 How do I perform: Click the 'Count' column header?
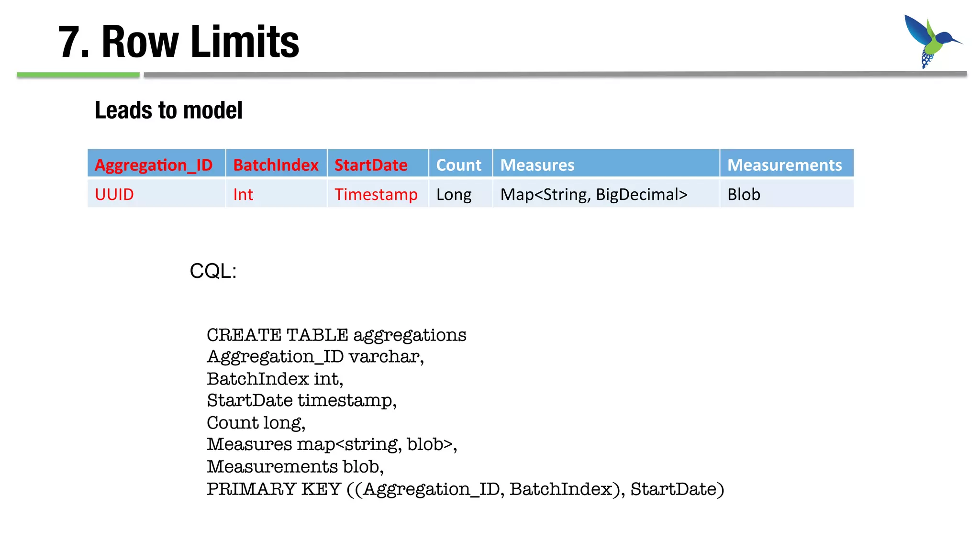pos(460,163)
